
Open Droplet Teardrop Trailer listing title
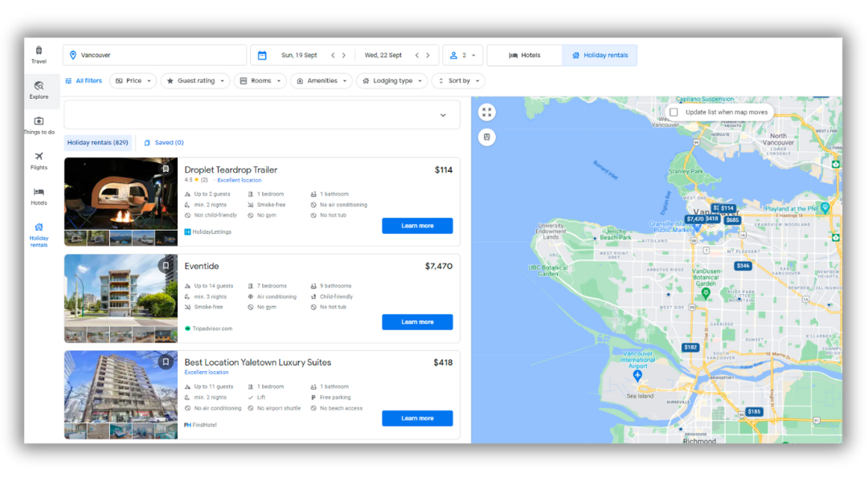(231, 170)
